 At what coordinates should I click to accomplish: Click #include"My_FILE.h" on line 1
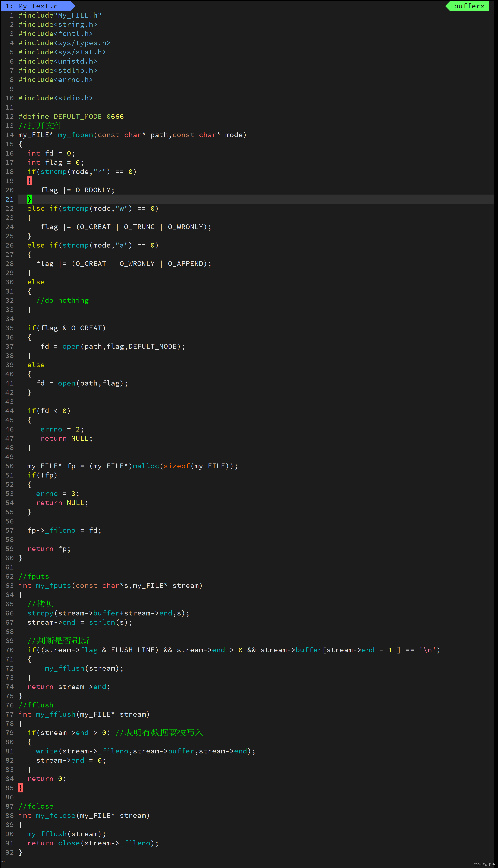[60, 15]
